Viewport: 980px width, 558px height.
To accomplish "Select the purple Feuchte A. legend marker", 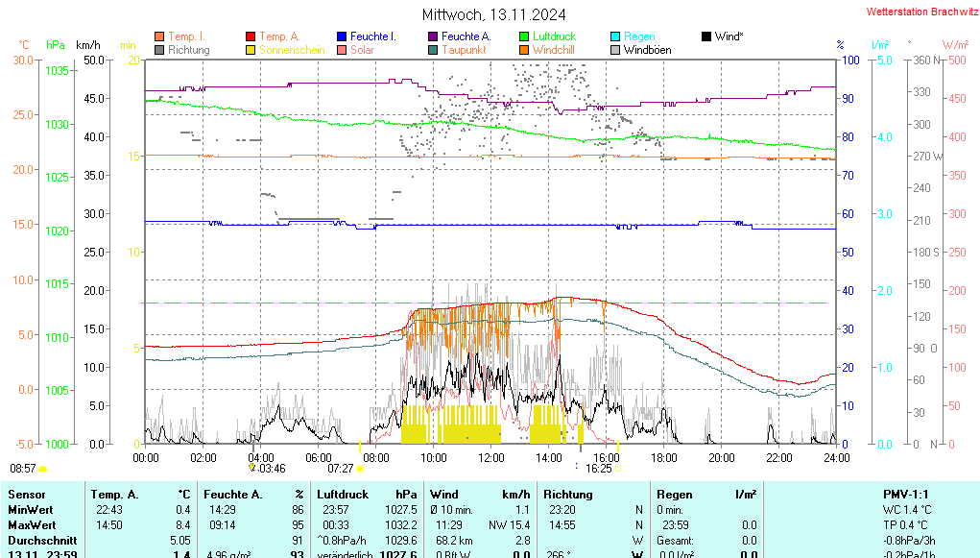I will pyautogui.click(x=433, y=36).
